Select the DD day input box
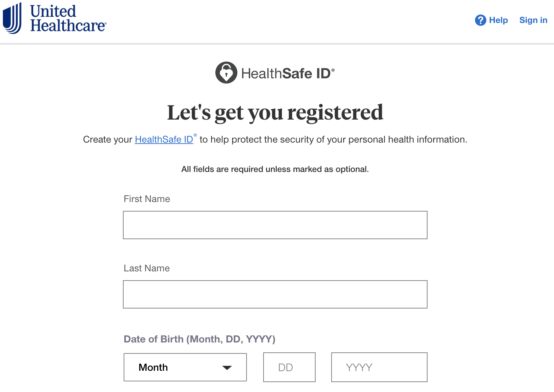Viewport: 554px width, 392px height. 289,367
